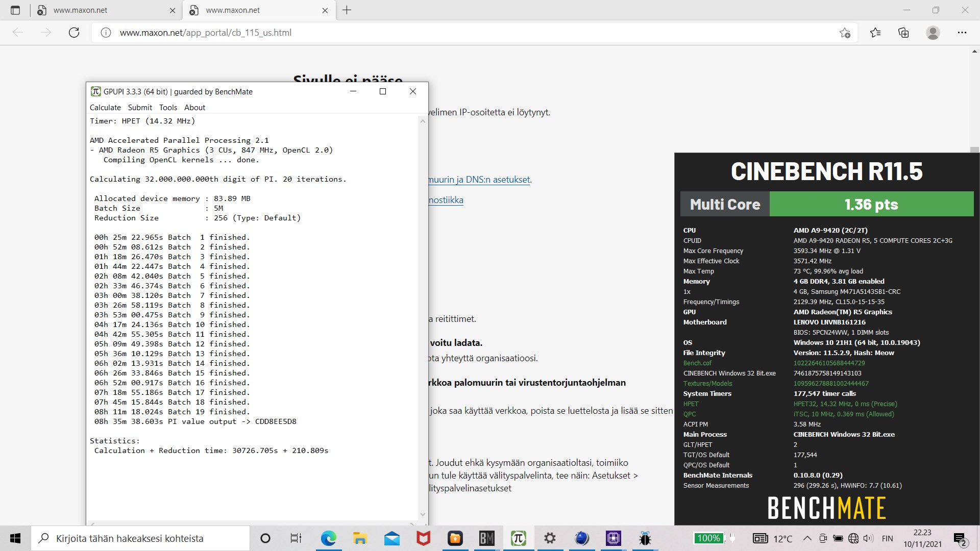The height and width of the screenshot is (551, 980).
Task: Show hidden system tray icons
Action: (x=807, y=538)
